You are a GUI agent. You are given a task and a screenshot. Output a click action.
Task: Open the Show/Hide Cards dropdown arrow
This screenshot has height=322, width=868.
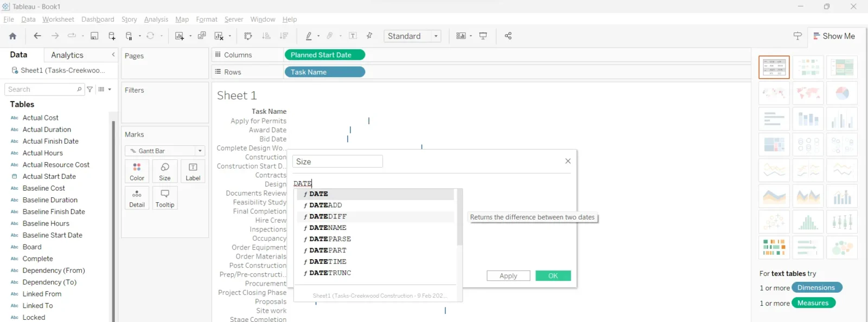click(x=471, y=36)
